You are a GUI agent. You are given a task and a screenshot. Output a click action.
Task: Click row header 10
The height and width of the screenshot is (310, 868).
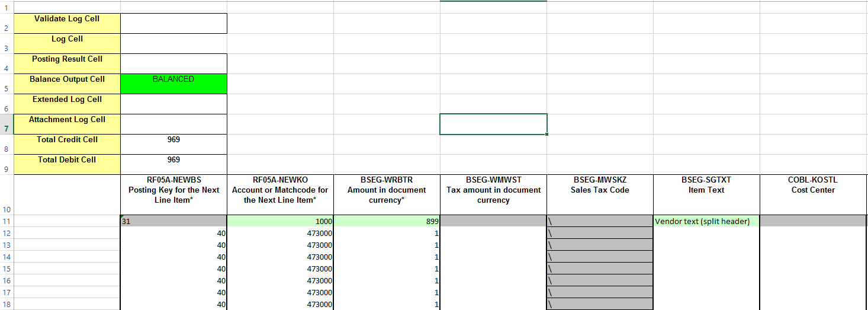(x=6, y=194)
